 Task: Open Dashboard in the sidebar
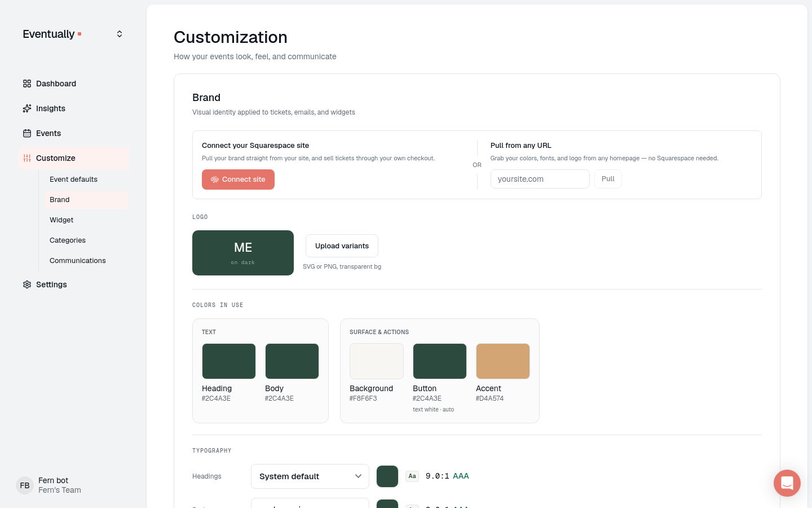(x=73, y=84)
